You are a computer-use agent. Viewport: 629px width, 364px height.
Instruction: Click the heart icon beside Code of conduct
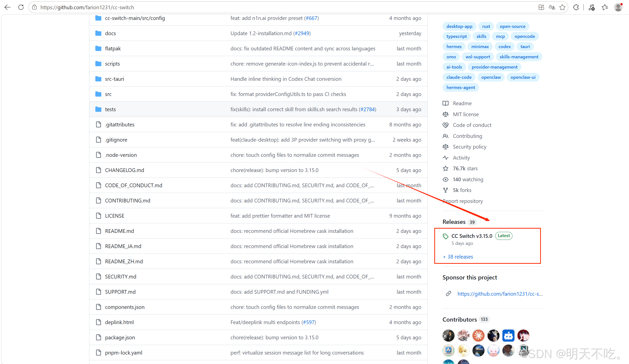coord(446,125)
